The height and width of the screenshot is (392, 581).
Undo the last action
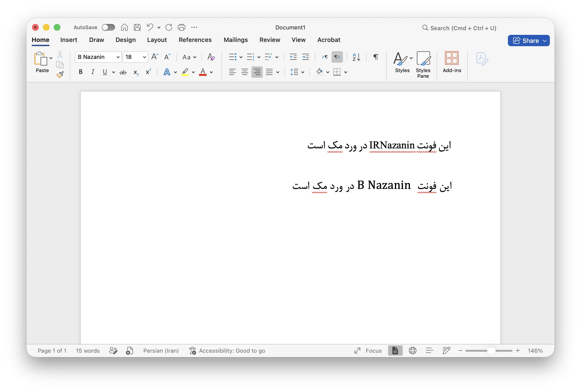150,27
